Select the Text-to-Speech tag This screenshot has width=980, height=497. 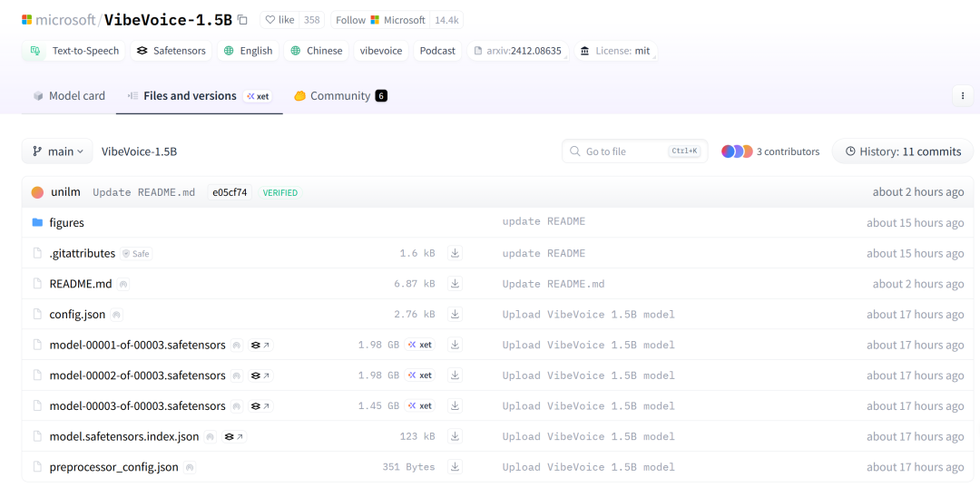[73, 51]
